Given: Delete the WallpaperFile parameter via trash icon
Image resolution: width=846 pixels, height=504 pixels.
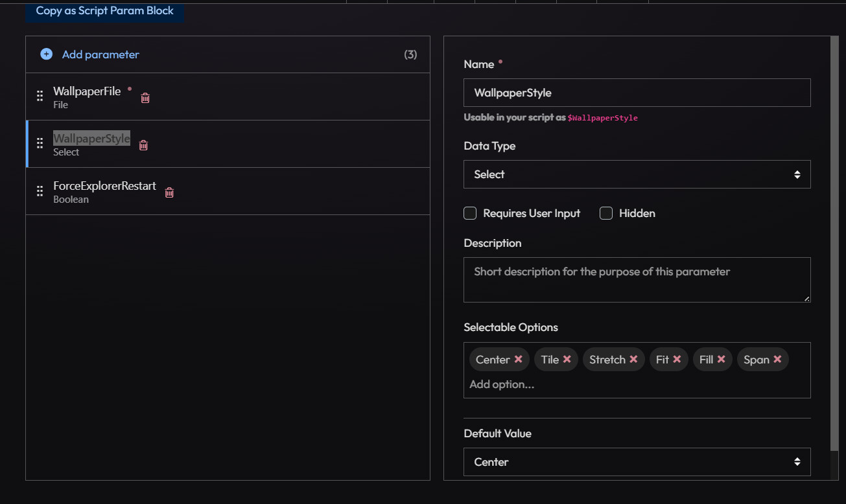Looking at the screenshot, I should [x=145, y=98].
